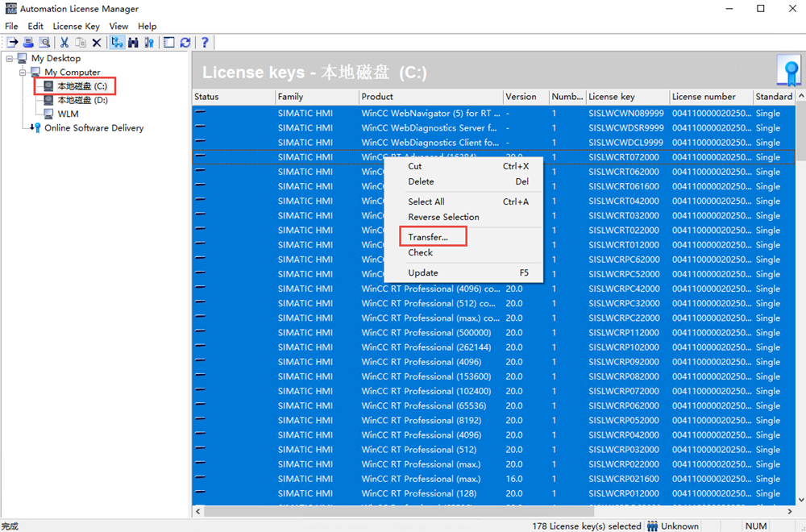Collapse the My Computer tree node

click(x=23, y=73)
